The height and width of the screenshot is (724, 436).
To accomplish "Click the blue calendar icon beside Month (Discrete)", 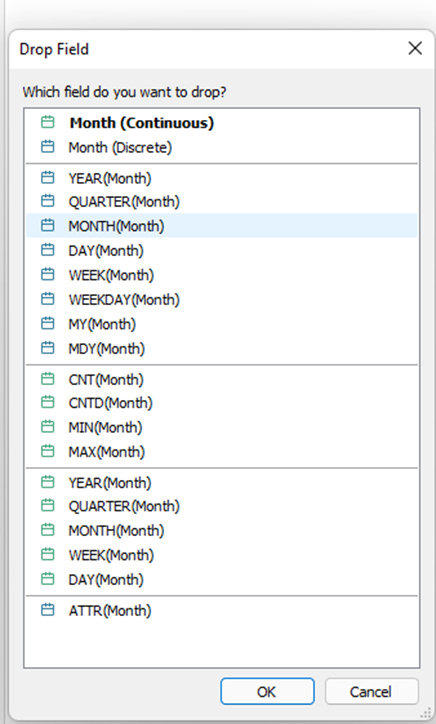I will (48, 147).
